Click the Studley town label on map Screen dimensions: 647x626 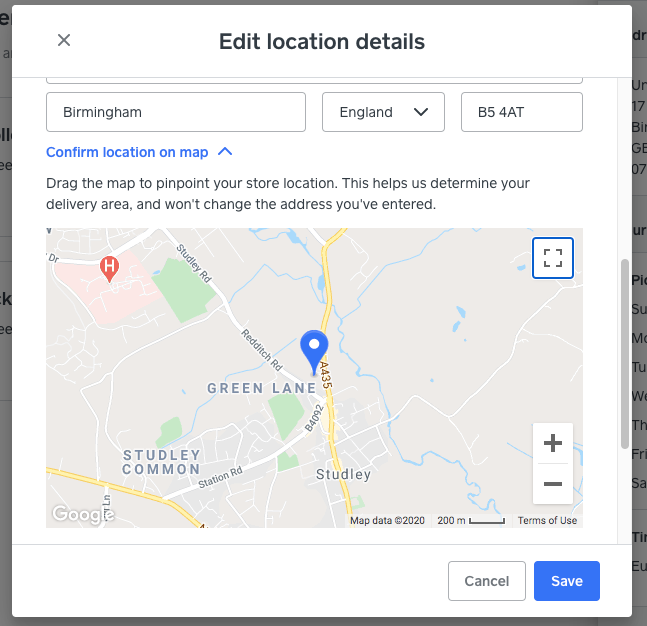click(343, 474)
